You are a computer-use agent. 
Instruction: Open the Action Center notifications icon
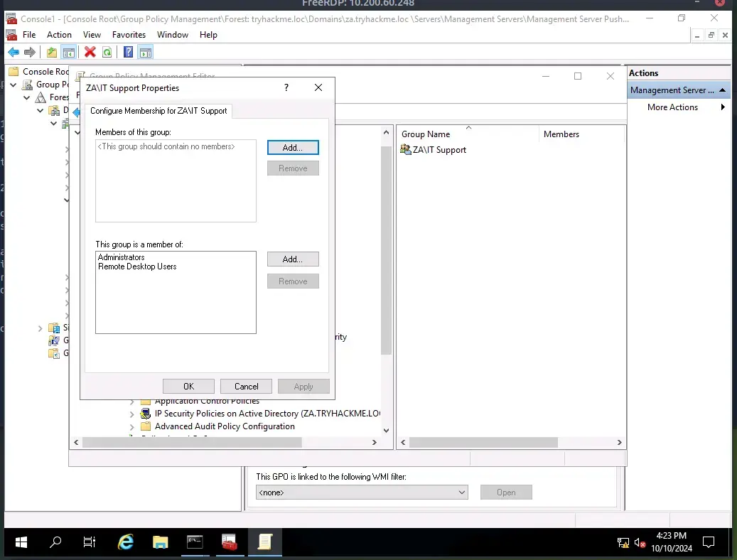[x=709, y=542]
